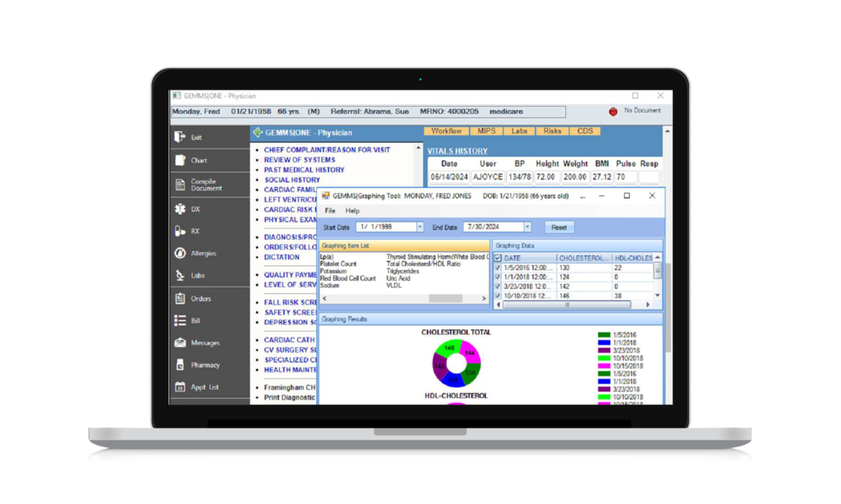This screenshot has width=841, height=504.
Task: Switch to the CDS tab
Action: pyautogui.click(x=585, y=131)
